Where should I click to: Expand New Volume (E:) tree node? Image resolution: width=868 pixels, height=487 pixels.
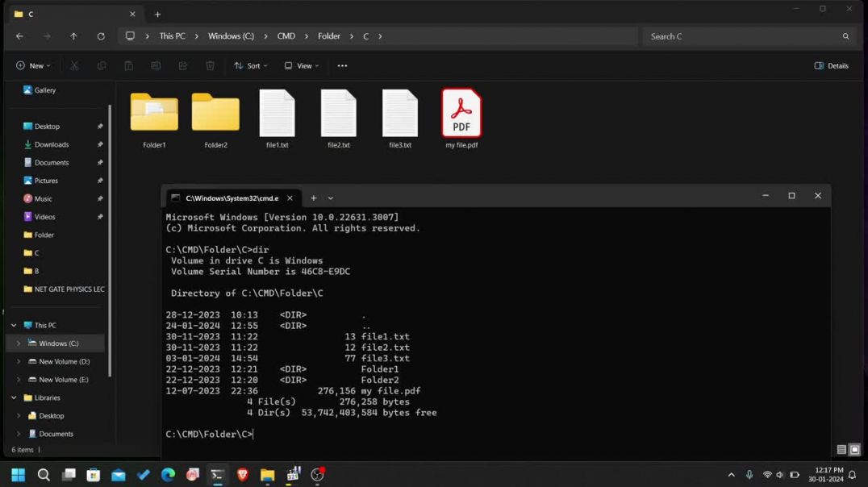click(19, 380)
